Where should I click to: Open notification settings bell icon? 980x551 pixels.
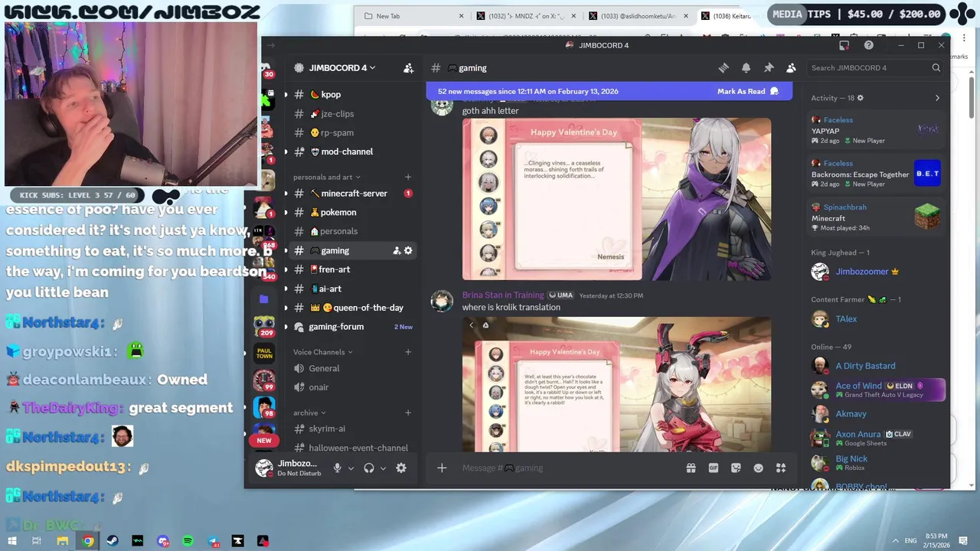(x=746, y=68)
